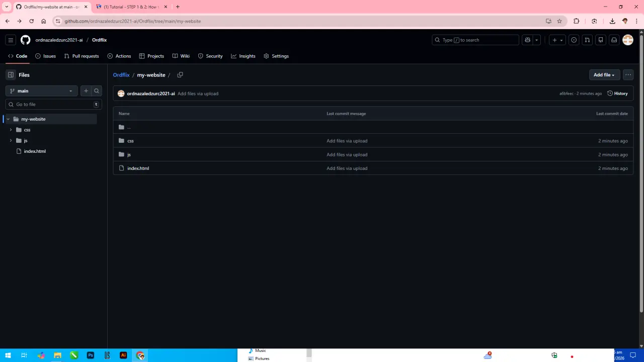View commit History

pos(618,94)
